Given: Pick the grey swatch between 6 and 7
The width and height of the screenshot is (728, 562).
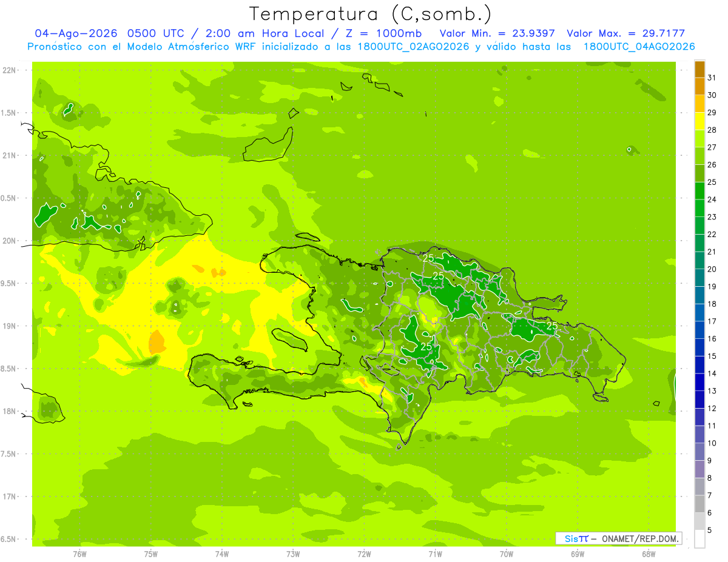Looking at the screenshot, I should pos(699,504).
